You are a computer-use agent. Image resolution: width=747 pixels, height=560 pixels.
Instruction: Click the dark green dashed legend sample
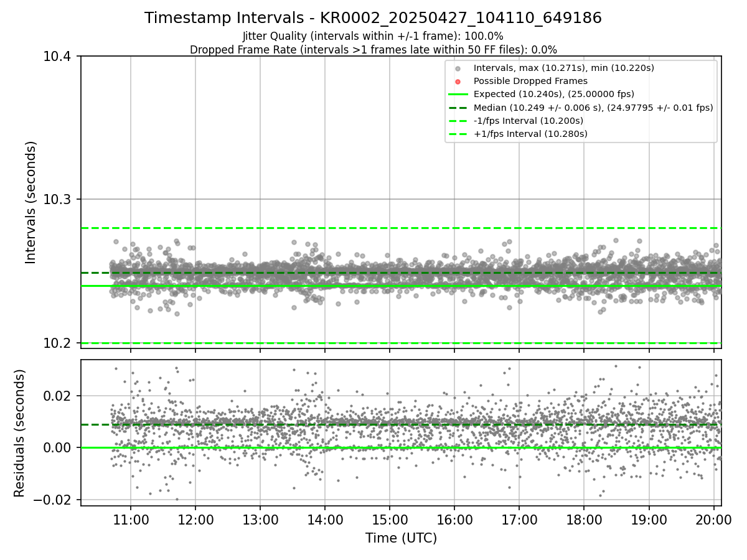(x=458, y=108)
